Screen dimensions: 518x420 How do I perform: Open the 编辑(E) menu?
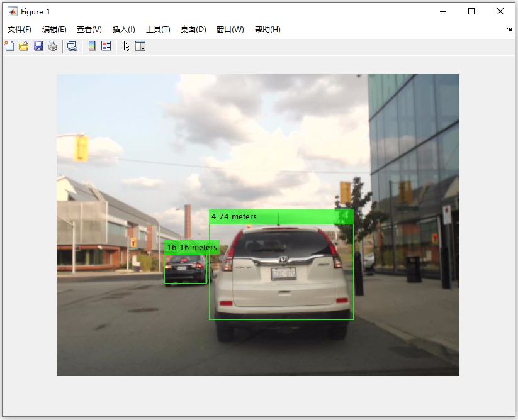[x=54, y=30]
